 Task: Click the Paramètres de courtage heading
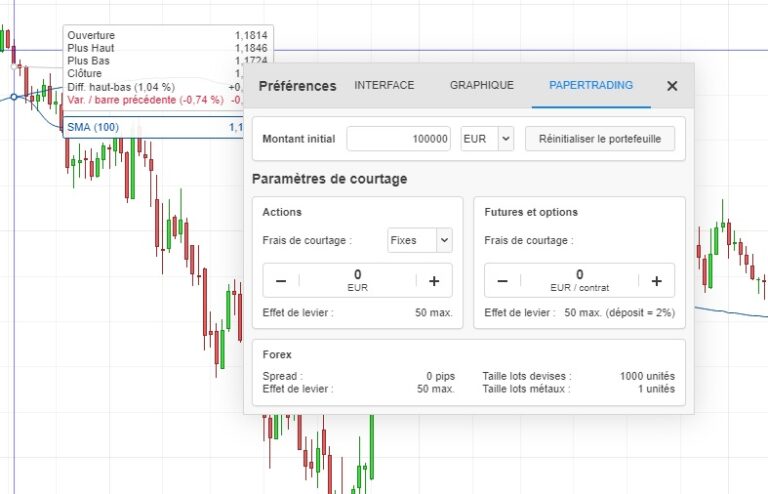click(x=330, y=179)
